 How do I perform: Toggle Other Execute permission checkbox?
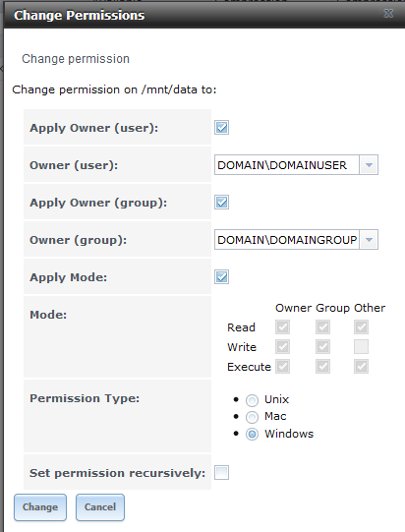(x=361, y=367)
